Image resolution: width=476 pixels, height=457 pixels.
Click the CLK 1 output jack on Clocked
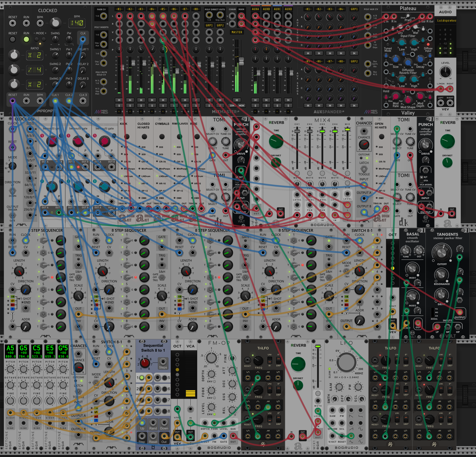point(55,101)
